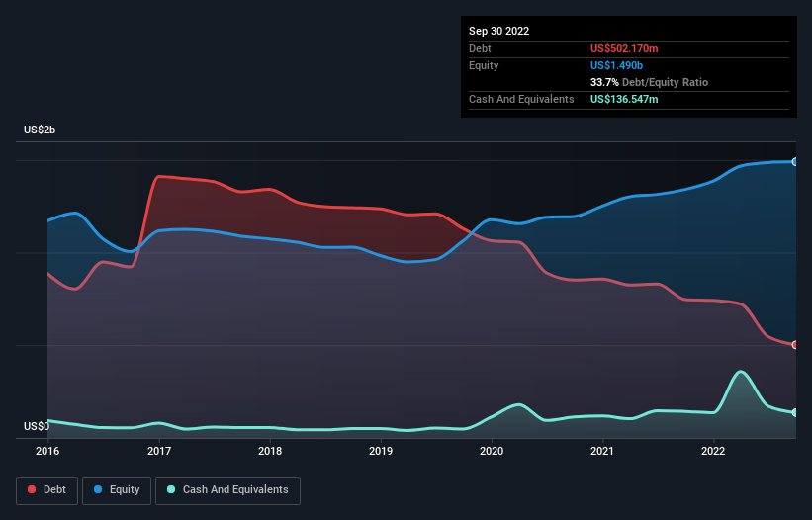This screenshot has width=812, height=520.
Task: Click the 2017 x-axis label
Action: pos(159,451)
